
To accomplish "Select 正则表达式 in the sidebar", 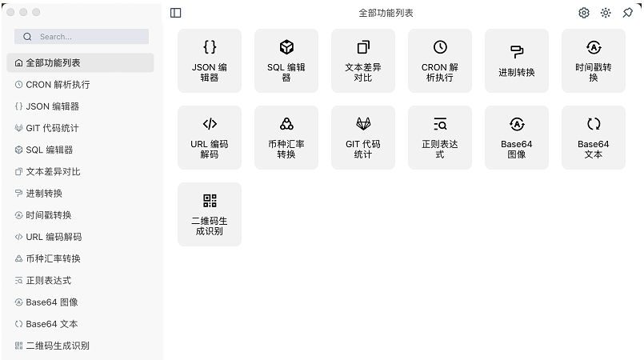I will pyautogui.click(x=48, y=281).
